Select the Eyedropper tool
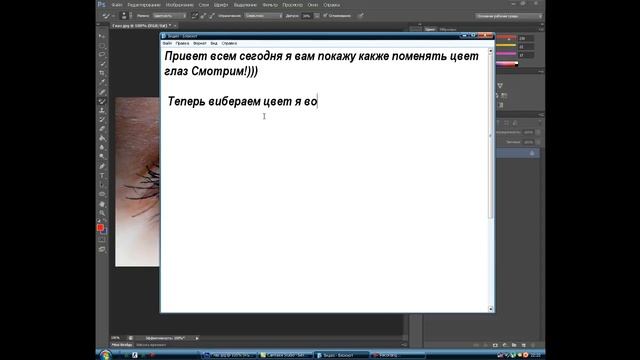The height and width of the screenshot is (360, 640). point(102,82)
